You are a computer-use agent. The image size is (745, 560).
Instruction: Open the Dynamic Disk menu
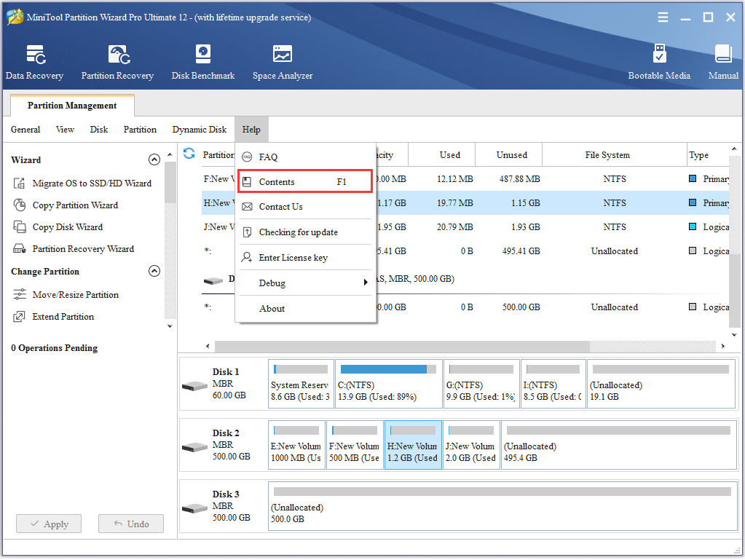point(199,130)
